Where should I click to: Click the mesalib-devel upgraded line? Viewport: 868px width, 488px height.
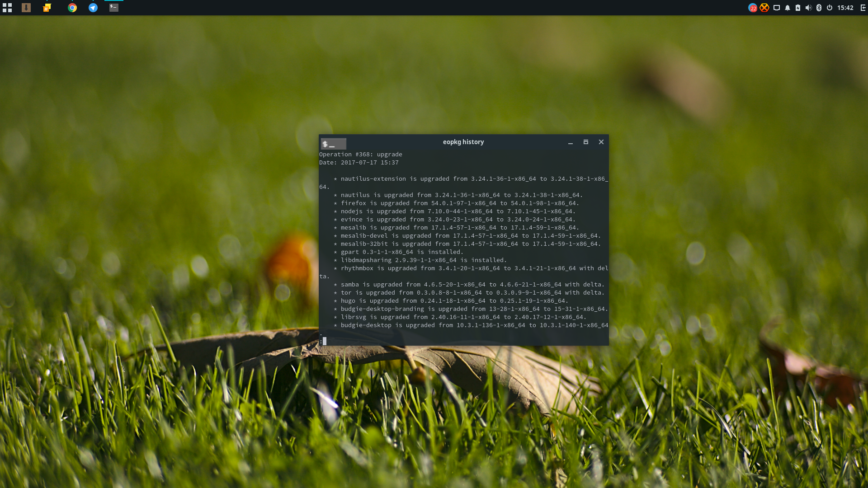click(467, 236)
